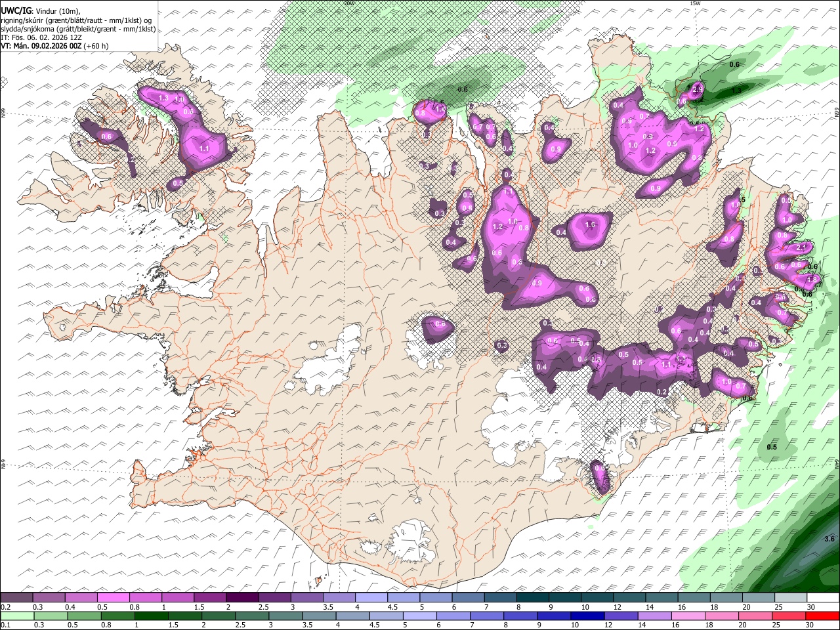The height and width of the screenshot is (630, 840).
Task: Select upper legend dark teal swatch between 8 and 9
Action: (x=532, y=597)
